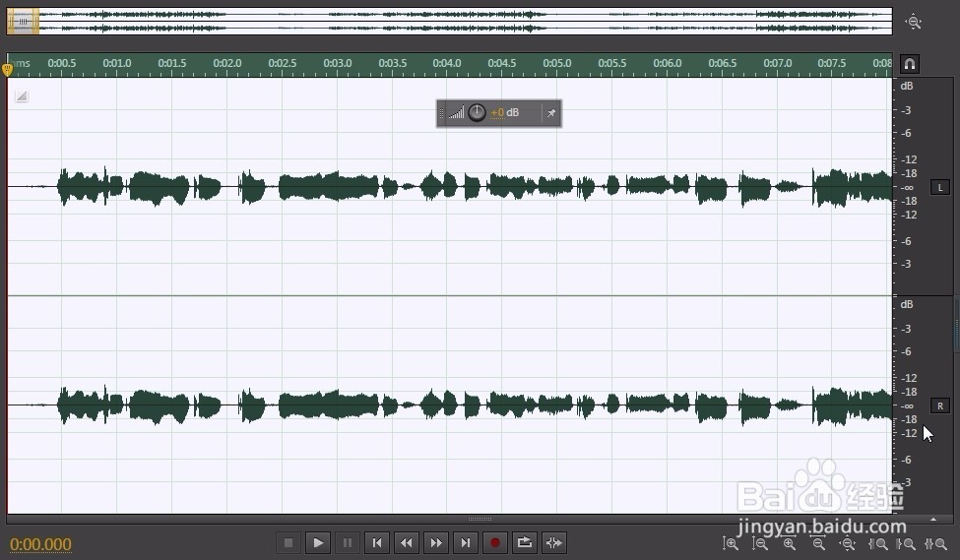Start recording with the red Record button
Screen dimensions: 960x560
click(494, 543)
